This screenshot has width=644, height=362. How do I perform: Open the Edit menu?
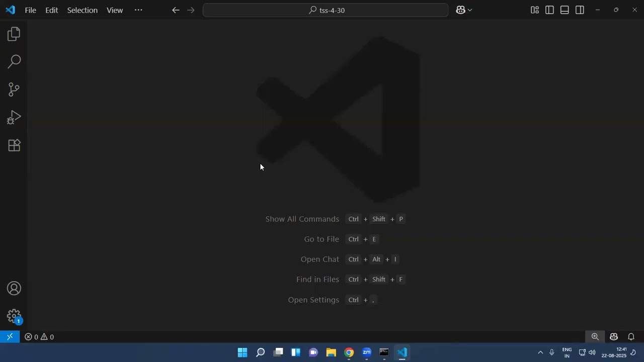click(52, 10)
